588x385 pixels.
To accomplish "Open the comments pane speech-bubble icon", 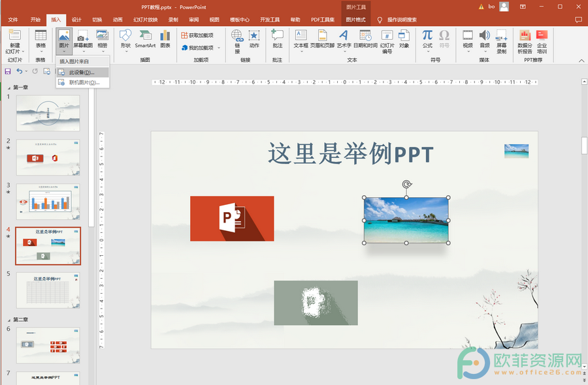I will [578, 20].
